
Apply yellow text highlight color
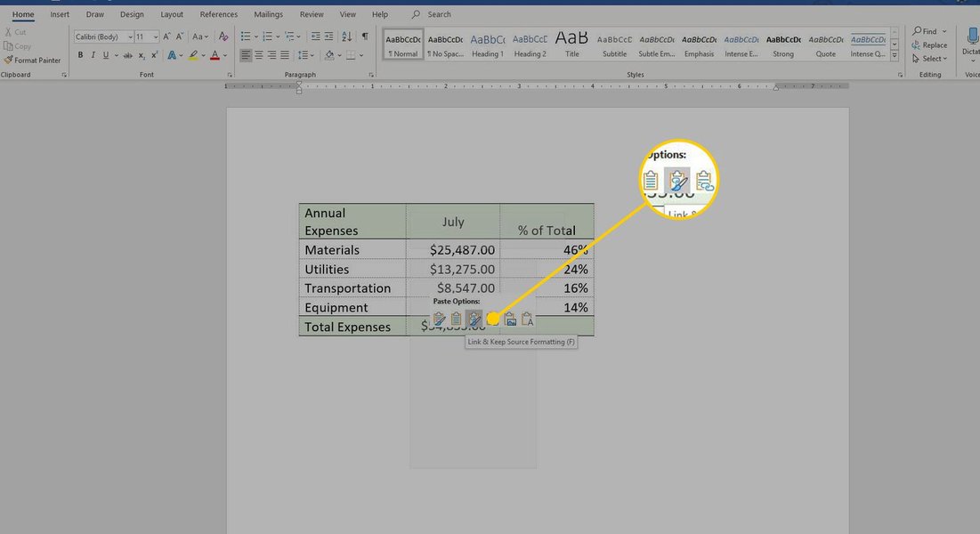193,56
